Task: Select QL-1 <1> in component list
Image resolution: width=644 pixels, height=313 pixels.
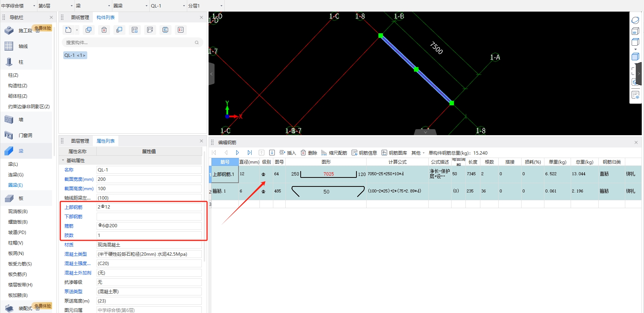Action: coord(75,55)
